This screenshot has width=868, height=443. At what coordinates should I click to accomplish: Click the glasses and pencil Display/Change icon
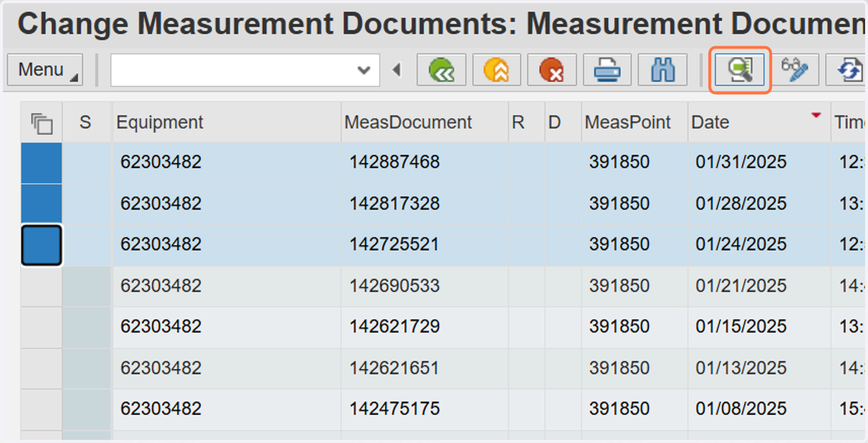point(795,70)
